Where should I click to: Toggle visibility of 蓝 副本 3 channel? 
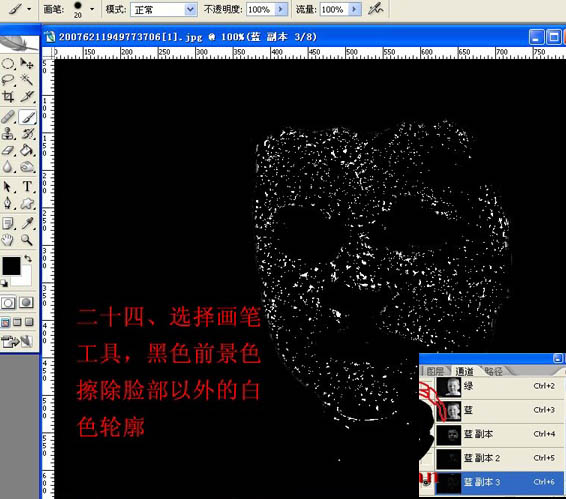pyautogui.click(x=427, y=482)
